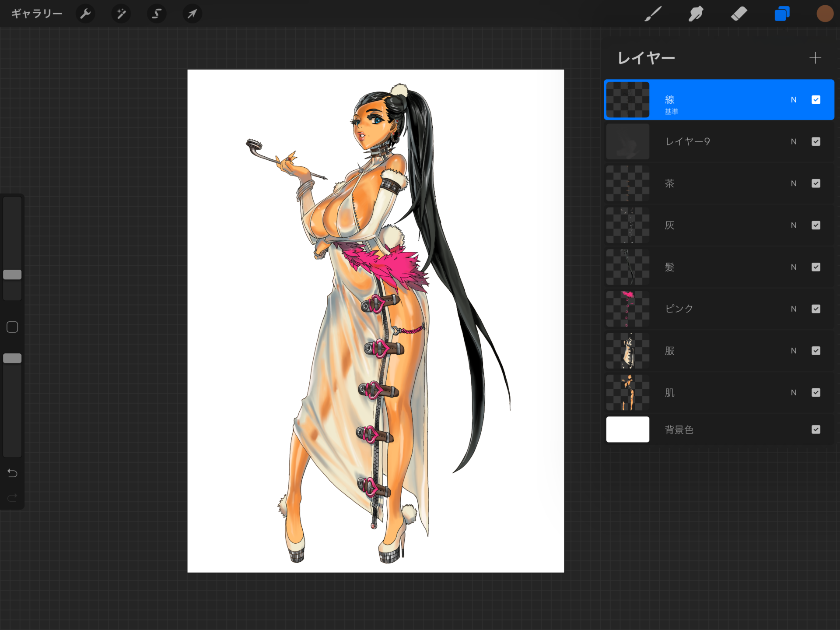Tap the 背景色 layer label
The height and width of the screenshot is (630, 840).
679,430
